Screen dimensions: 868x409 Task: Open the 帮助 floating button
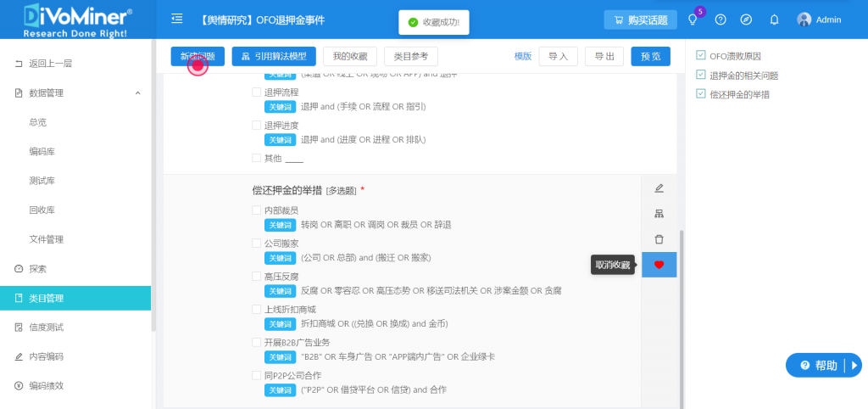coord(824,365)
